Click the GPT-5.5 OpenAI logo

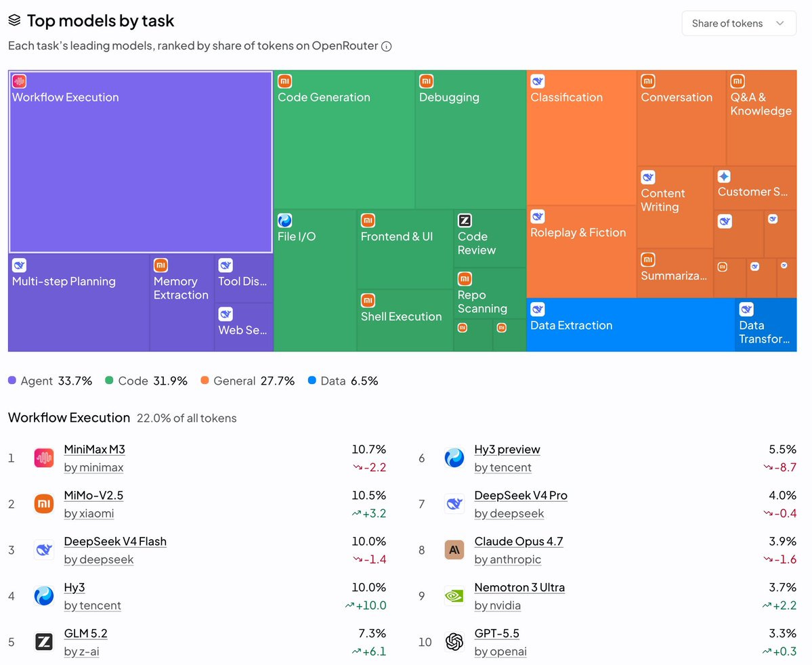454,642
